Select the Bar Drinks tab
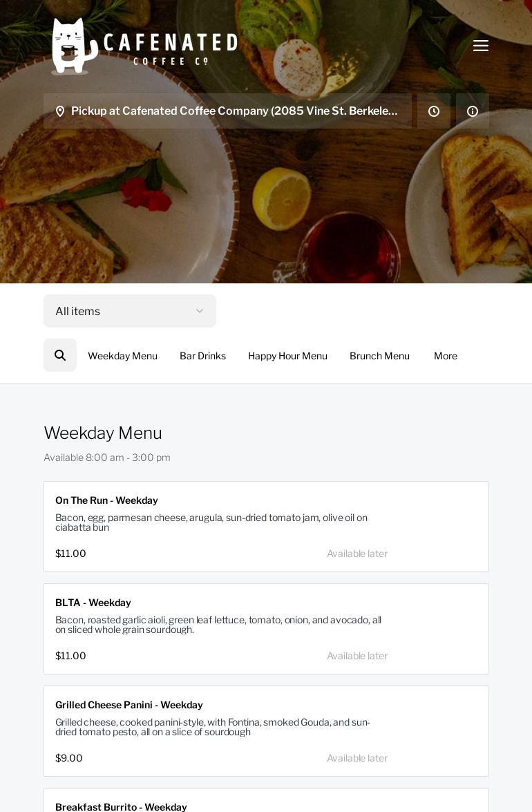The width and height of the screenshot is (532, 812). coord(202,356)
